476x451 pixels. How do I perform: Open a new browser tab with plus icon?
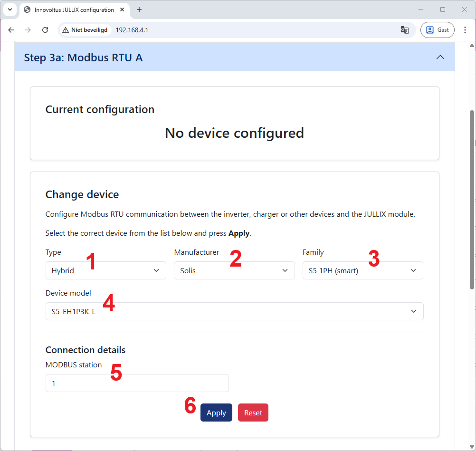139,10
